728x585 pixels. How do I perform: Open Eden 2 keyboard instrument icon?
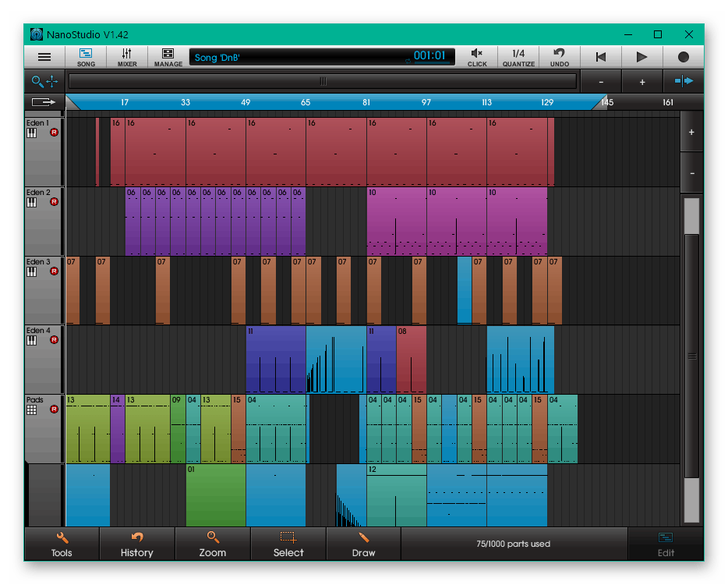(32, 203)
